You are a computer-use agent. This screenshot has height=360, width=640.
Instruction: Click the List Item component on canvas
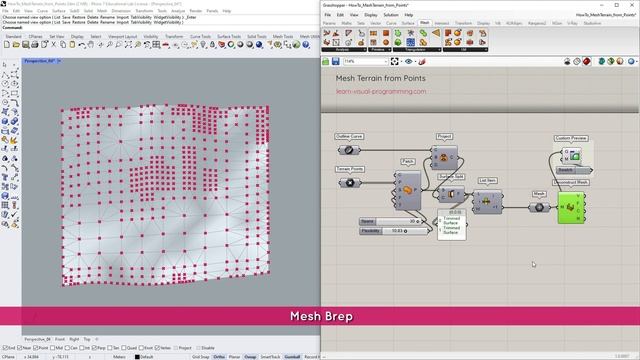click(487, 202)
